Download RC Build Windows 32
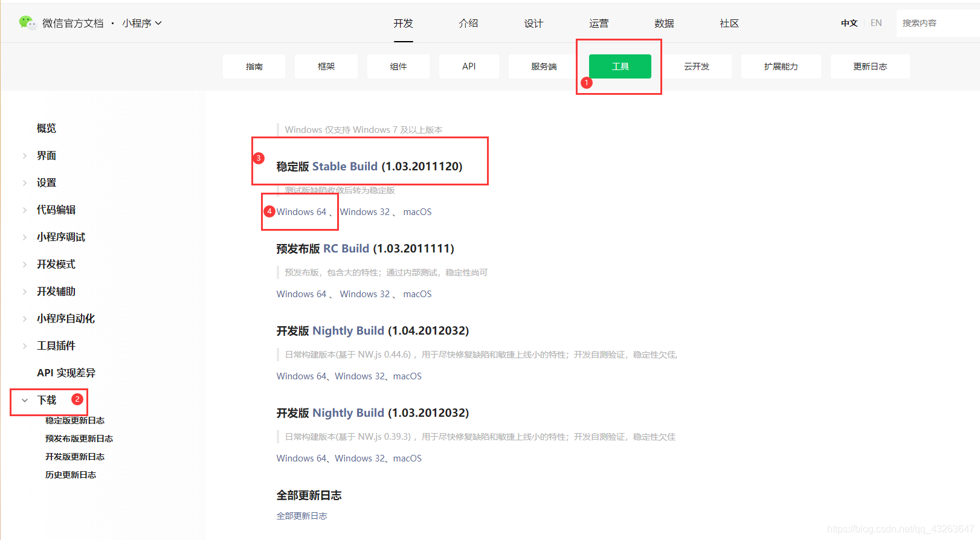Viewport: 980px width, 540px height. click(x=365, y=294)
